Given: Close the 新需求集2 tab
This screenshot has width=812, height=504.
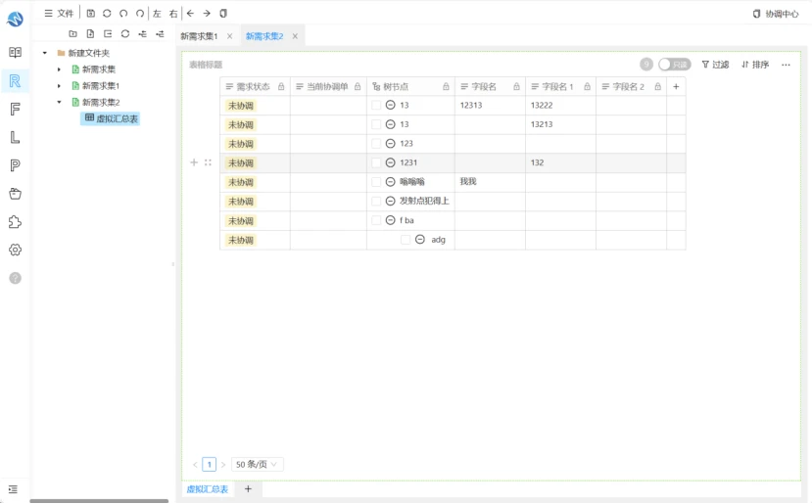Looking at the screenshot, I should coord(295,36).
